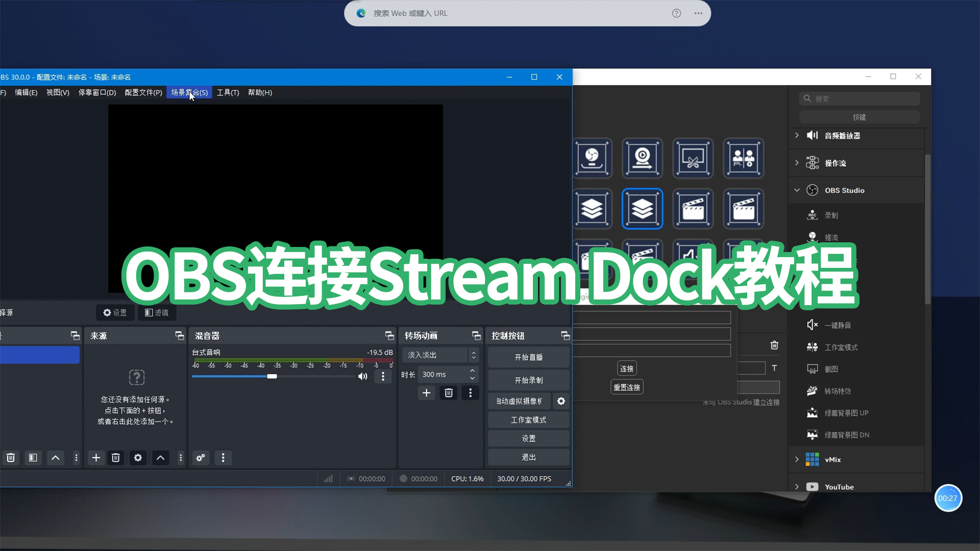
Task: Click Start Streaming (开始直播)
Action: [x=529, y=357]
